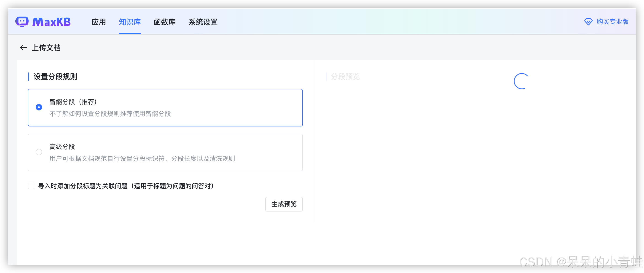Click the 设置分段规则 section heading
This screenshot has height=273, width=644.
55,77
